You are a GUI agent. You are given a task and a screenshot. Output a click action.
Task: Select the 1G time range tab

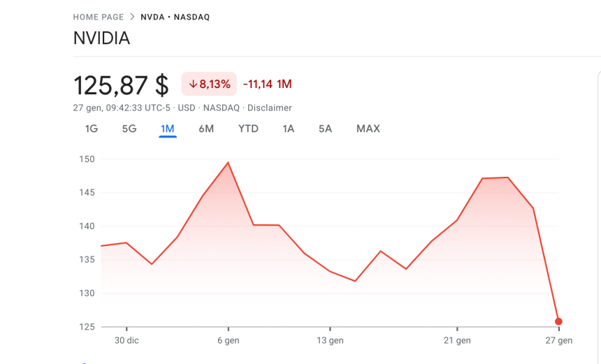(x=92, y=129)
